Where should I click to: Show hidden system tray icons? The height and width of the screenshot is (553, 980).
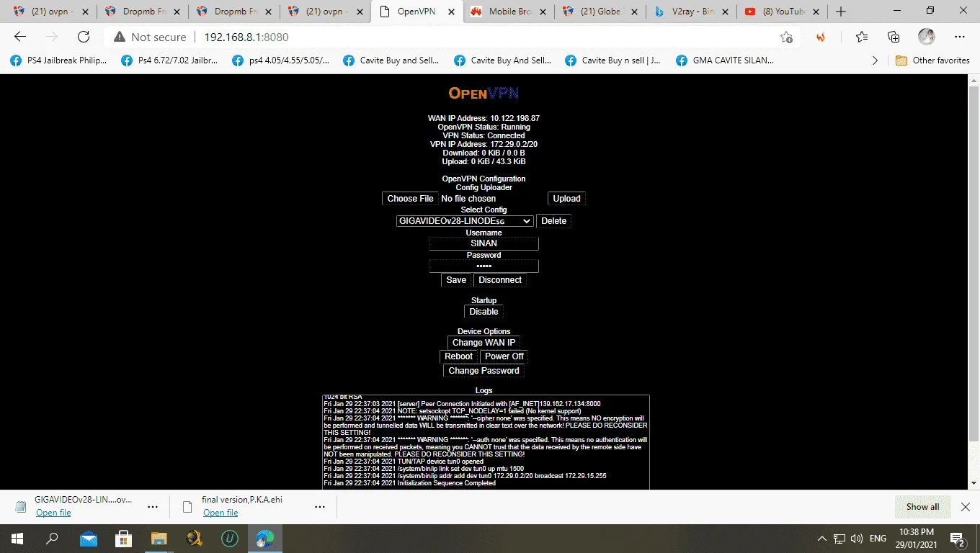pos(822,539)
